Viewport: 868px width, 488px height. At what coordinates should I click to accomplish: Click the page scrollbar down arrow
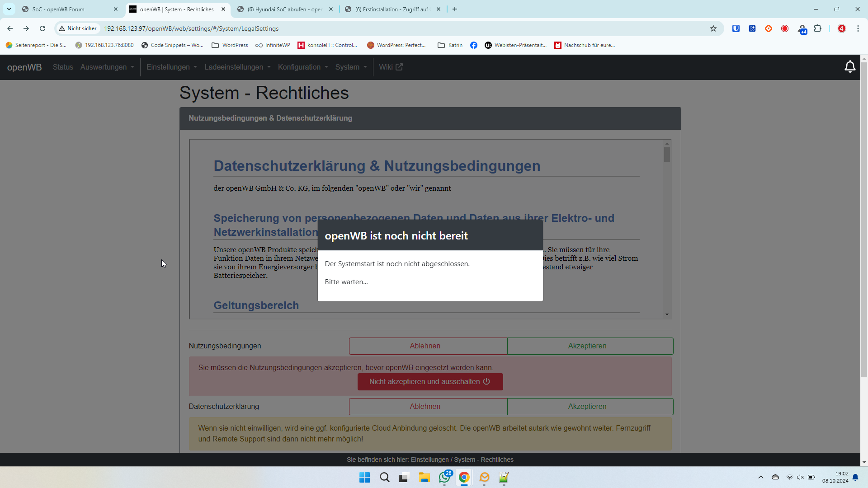click(864, 462)
